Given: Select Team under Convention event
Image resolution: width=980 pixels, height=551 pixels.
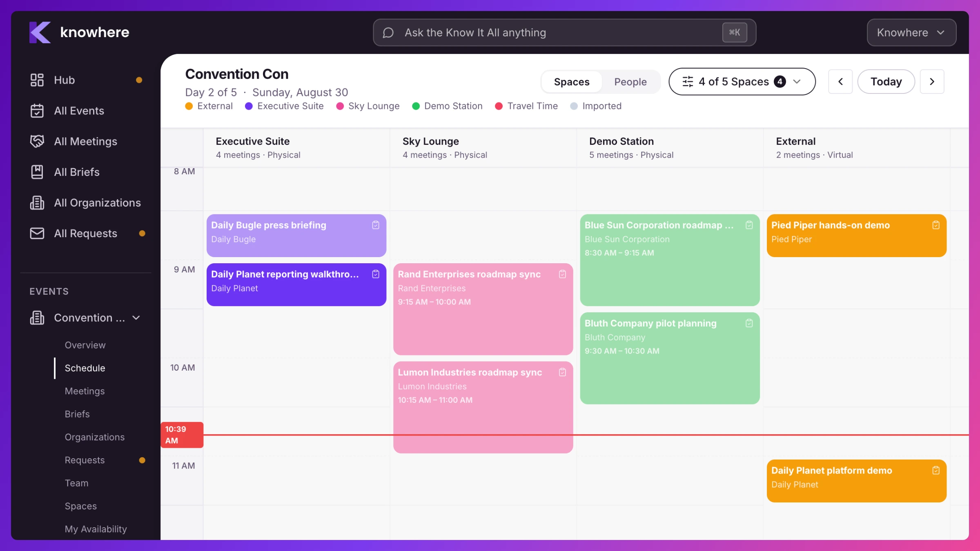Looking at the screenshot, I should point(76,483).
